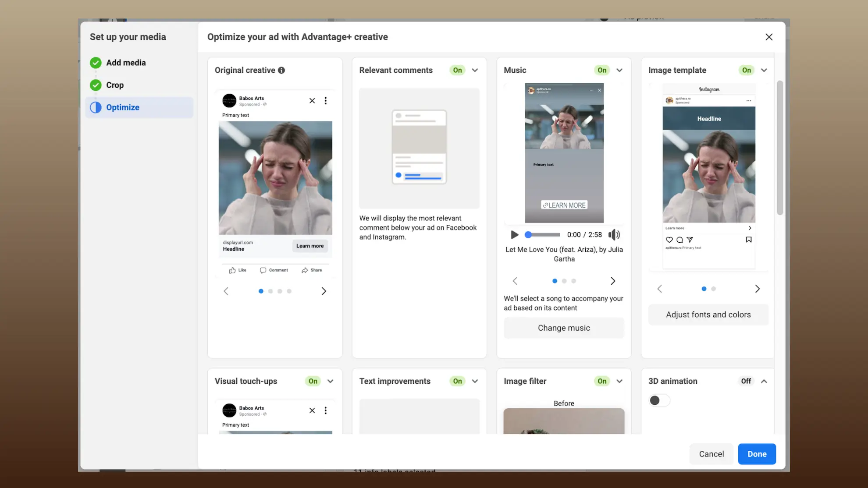Click Change music button
This screenshot has height=488, width=868.
click(564, 328)
